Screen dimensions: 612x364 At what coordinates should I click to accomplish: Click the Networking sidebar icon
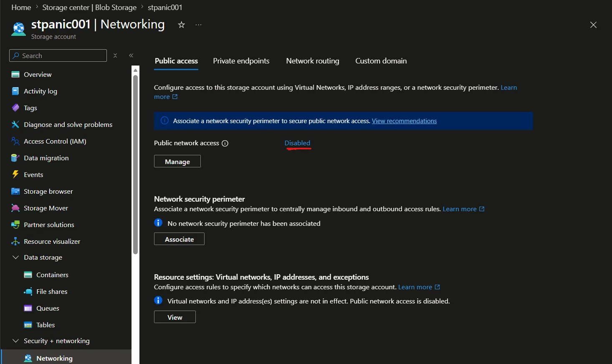[28, 358]
